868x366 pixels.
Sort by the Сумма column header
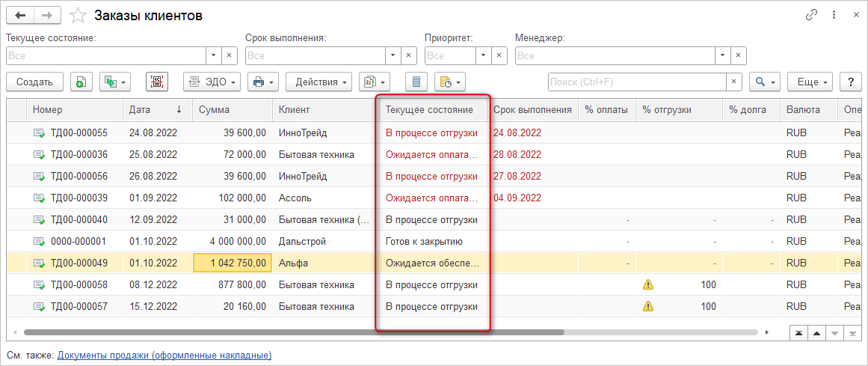point(232,110)
